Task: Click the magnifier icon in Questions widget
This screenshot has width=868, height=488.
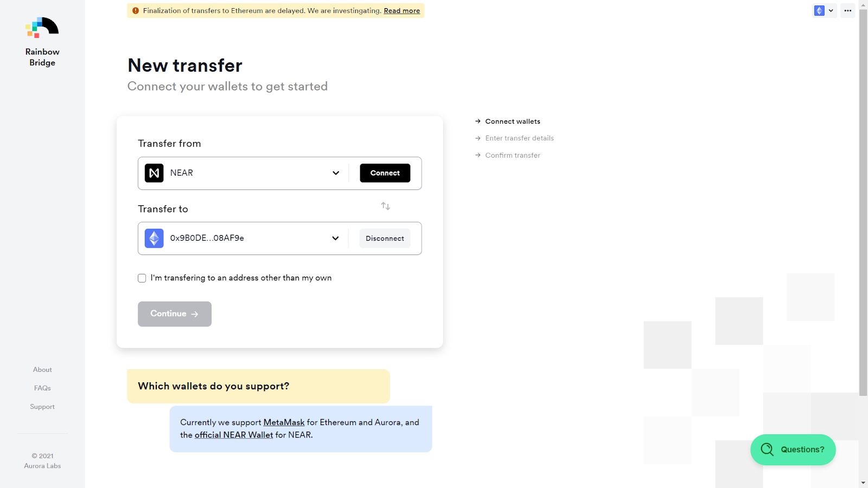Action: click(x=767, y=450)
